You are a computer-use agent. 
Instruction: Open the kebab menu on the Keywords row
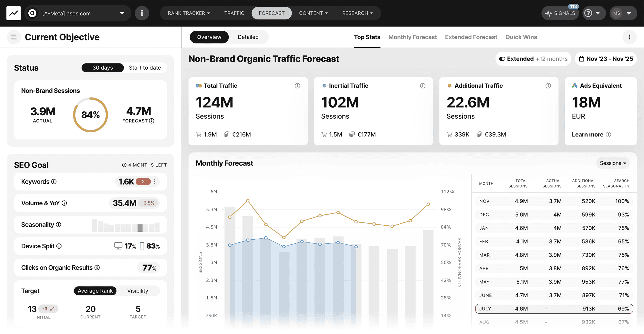(x=155, y=182)
